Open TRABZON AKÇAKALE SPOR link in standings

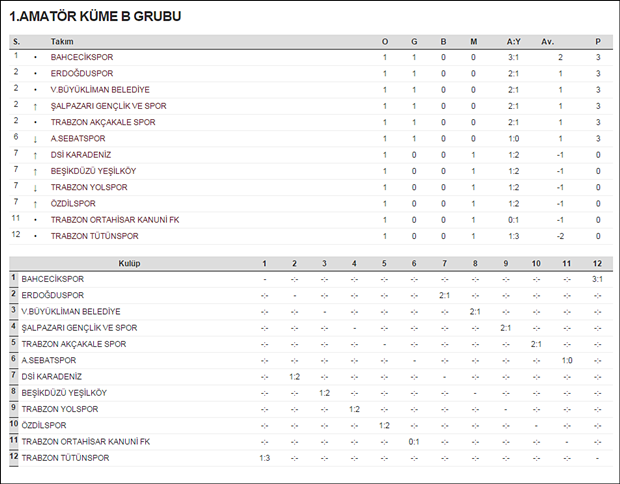103,122
